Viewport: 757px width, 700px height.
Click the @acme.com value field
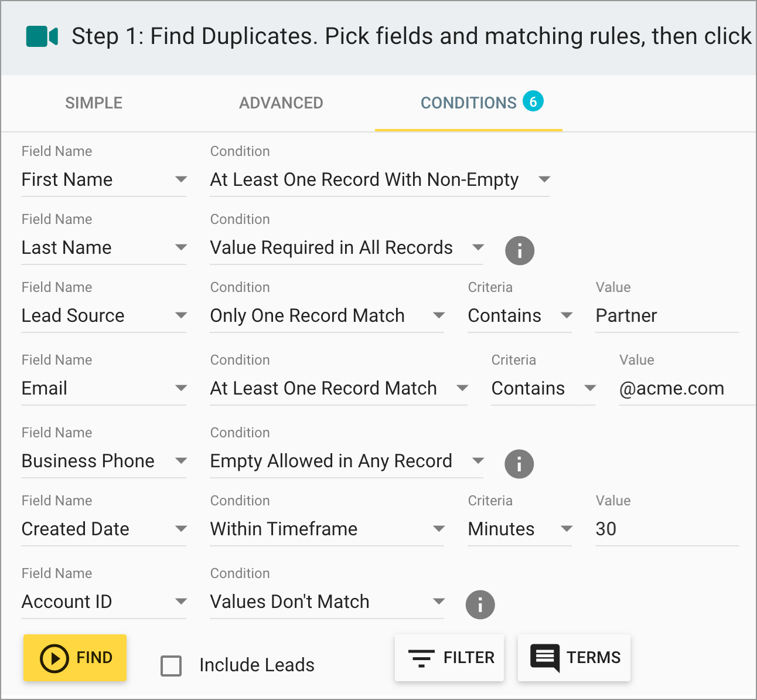point(687,388)
